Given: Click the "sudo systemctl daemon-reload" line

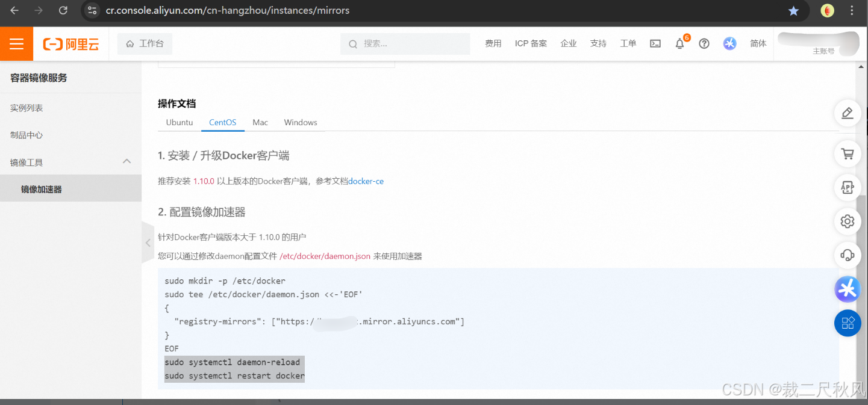Looking at the screenshot, I should 233,362.
